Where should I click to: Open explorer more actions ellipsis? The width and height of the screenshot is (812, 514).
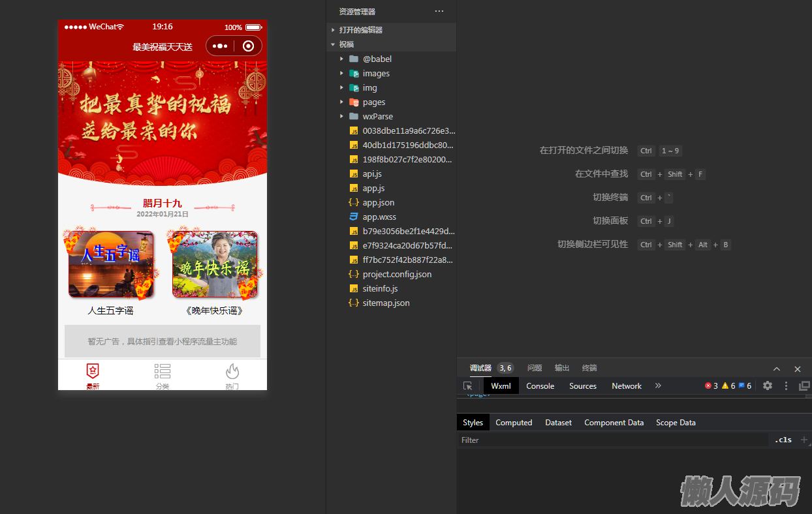(x=439, y=11)
